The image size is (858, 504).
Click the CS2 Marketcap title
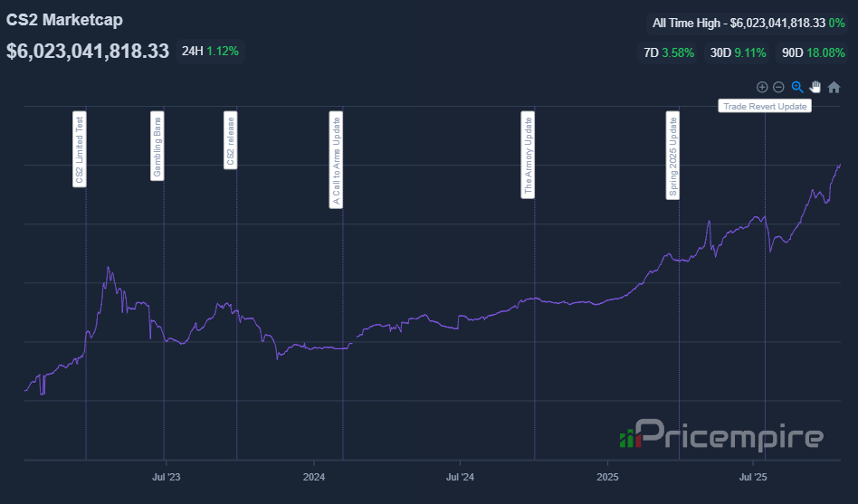point(64,19)
